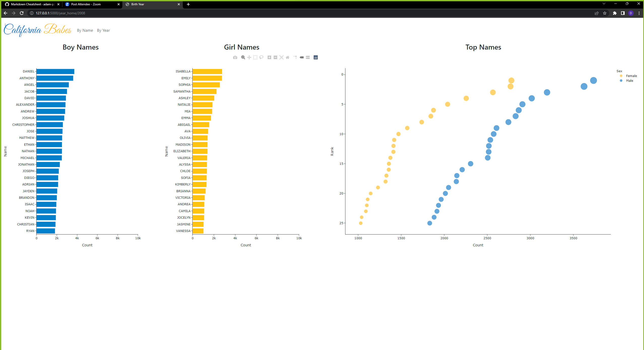The height and width of the screenshot is (350, 644).
Task: Open the By Name page
Action: pyautogui.click(x=85, y=30)
